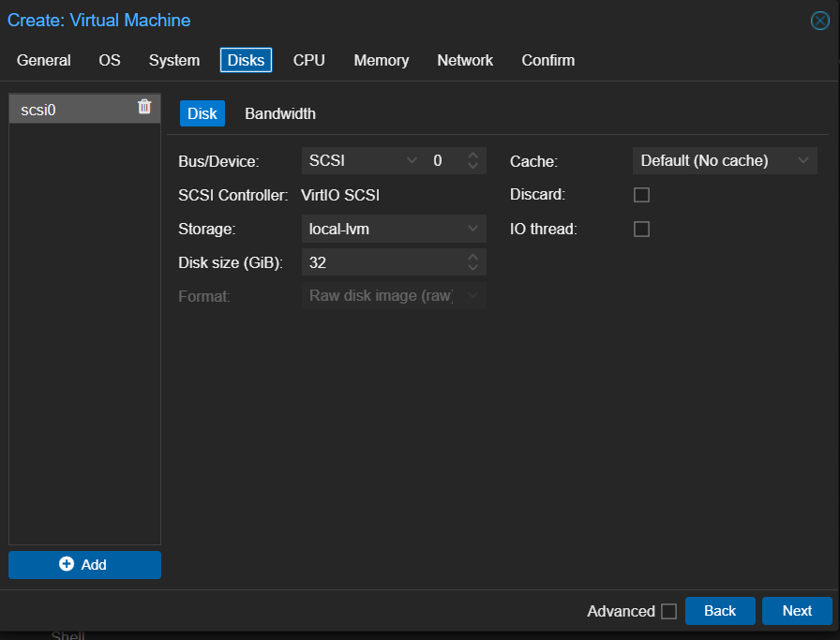Expand the Storage local-lvm dropdown
Image resolution: width=840 pixels, height=640 pixels.
394,229
